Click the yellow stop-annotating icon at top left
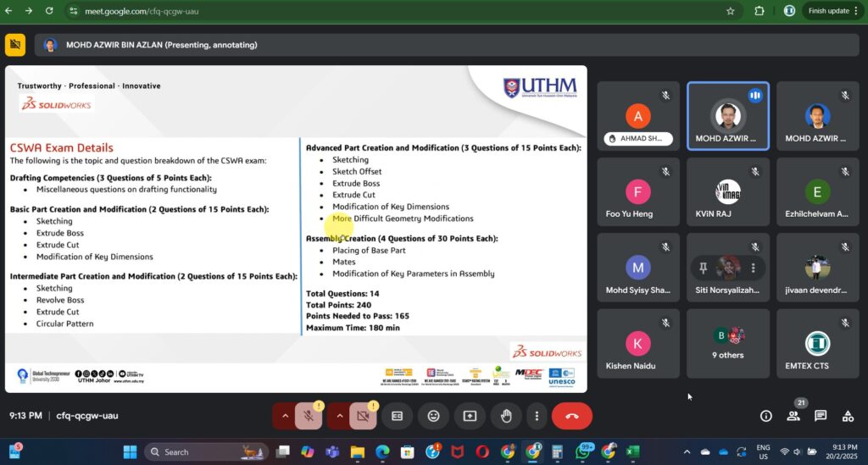Image resolution: width=868 pixels, height=465 pixels. pyautogui.click(x=15, y=45)
